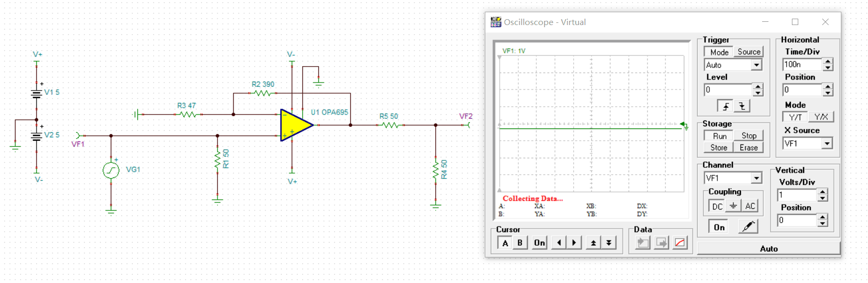Toggle channel On button
The width and height of the screenshot is (868, 283).
(x=719, y=227)
